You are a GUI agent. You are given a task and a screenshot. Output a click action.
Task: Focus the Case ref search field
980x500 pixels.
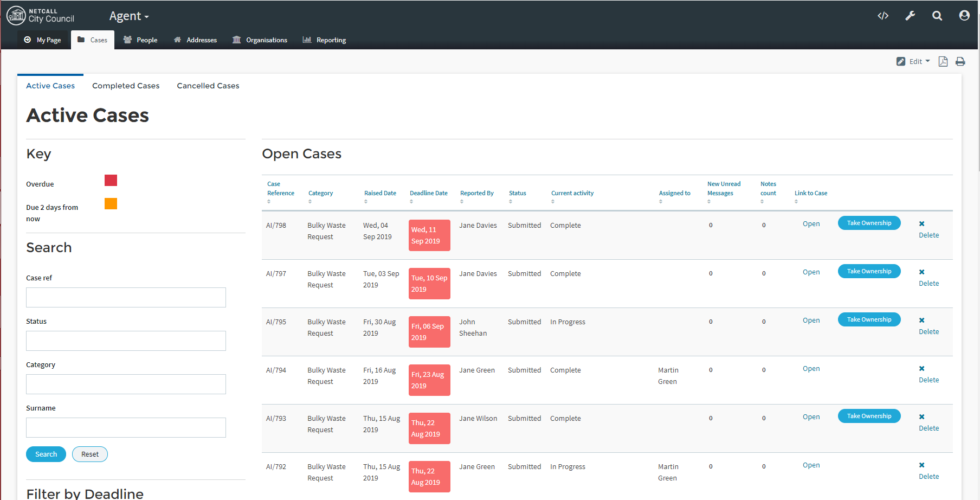coord(126,297)
